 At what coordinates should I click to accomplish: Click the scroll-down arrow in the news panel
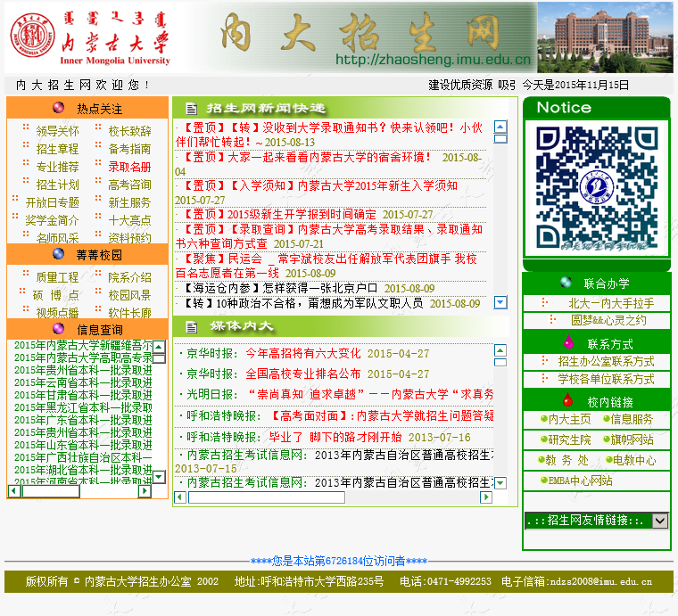pyautogui.click(x=500, y=302)
